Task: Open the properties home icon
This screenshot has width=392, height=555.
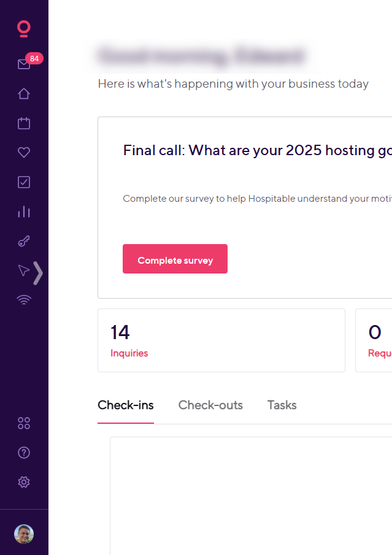Action: click(x=24, y=94)
